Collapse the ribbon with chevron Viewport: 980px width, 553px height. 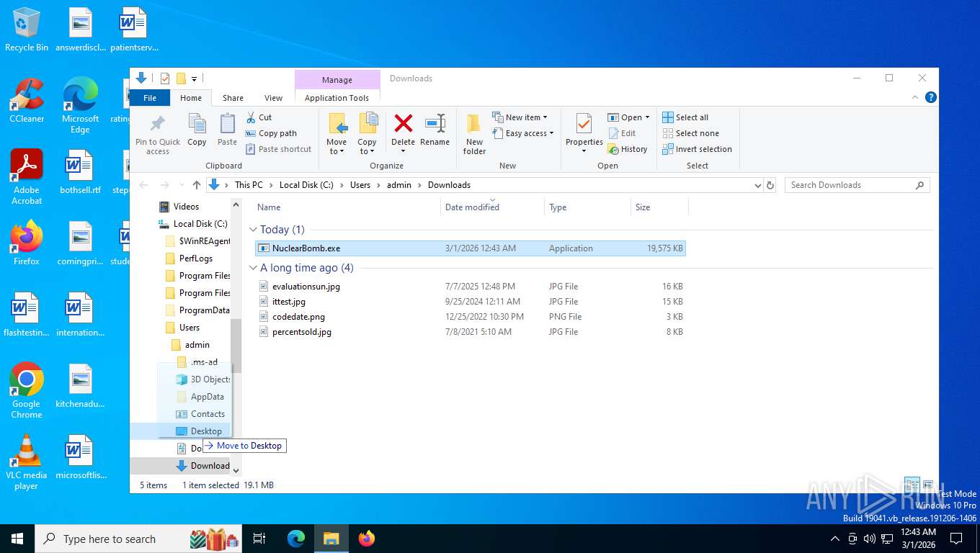point(916,97)
